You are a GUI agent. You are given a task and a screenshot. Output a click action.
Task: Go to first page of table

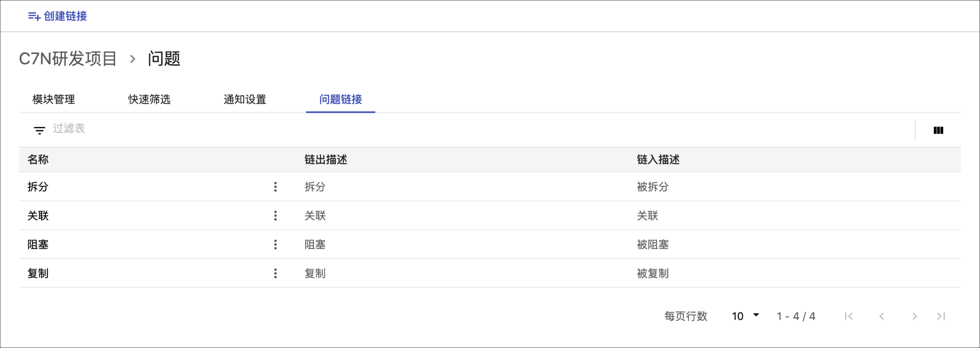[848, 316]
